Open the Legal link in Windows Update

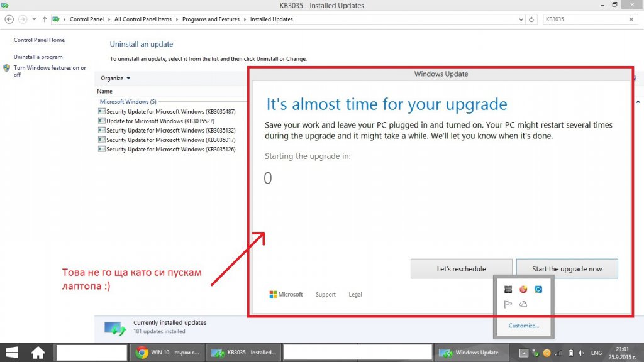(355, 294)
